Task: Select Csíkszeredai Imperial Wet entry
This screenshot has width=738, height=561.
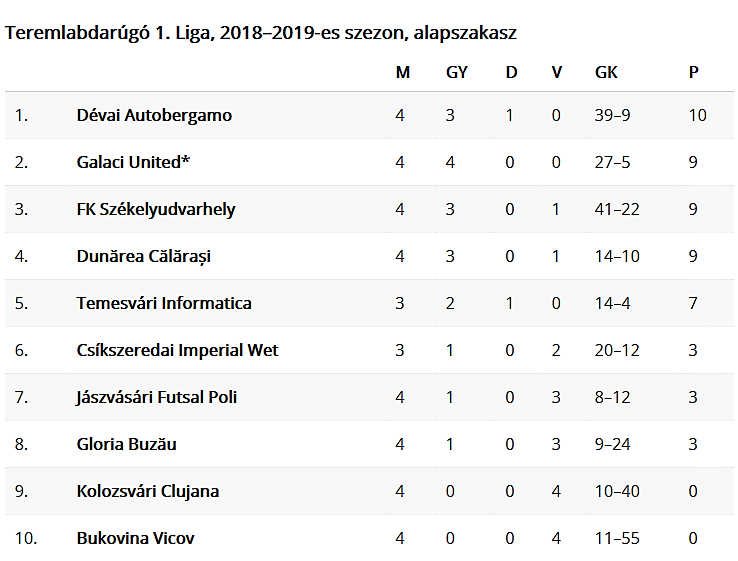Action: [177, 351]
